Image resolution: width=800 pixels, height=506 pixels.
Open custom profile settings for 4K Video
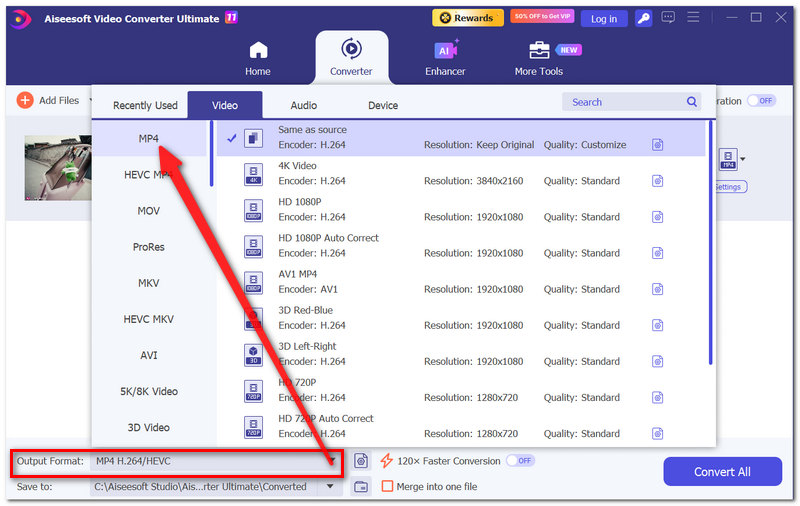coord(658,181)
